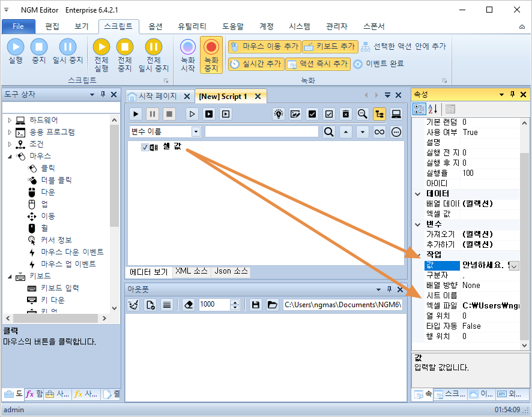Collapse the 마우스 tree node
Screen dimensions: 532x417
click(x=10, y=156)
